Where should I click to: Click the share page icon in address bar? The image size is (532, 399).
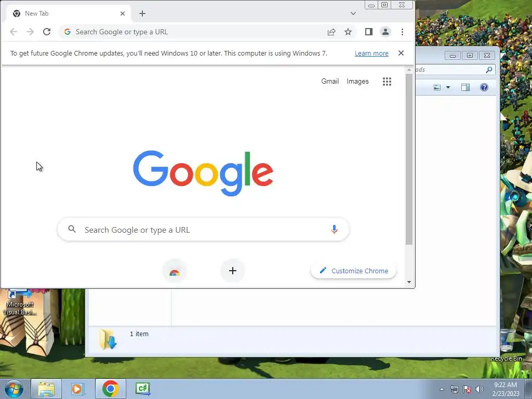[x=331, y=32]
